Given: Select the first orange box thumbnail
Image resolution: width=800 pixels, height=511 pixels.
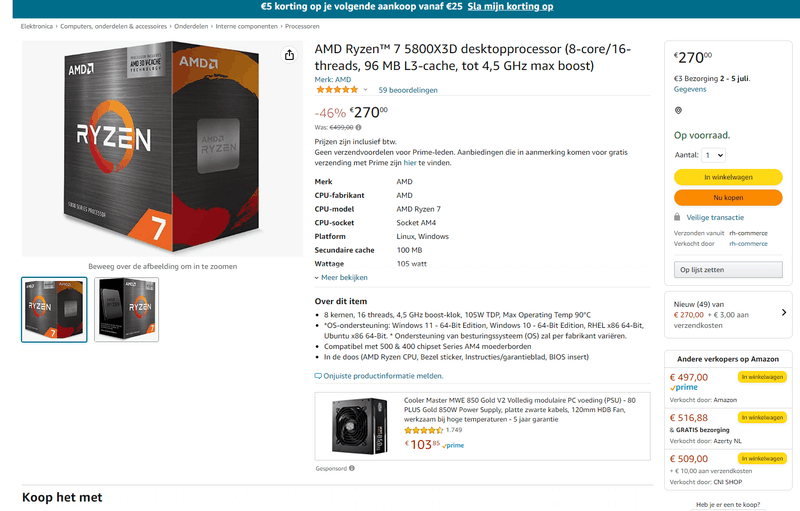Looking at the screenshot, I should point(54,309).
